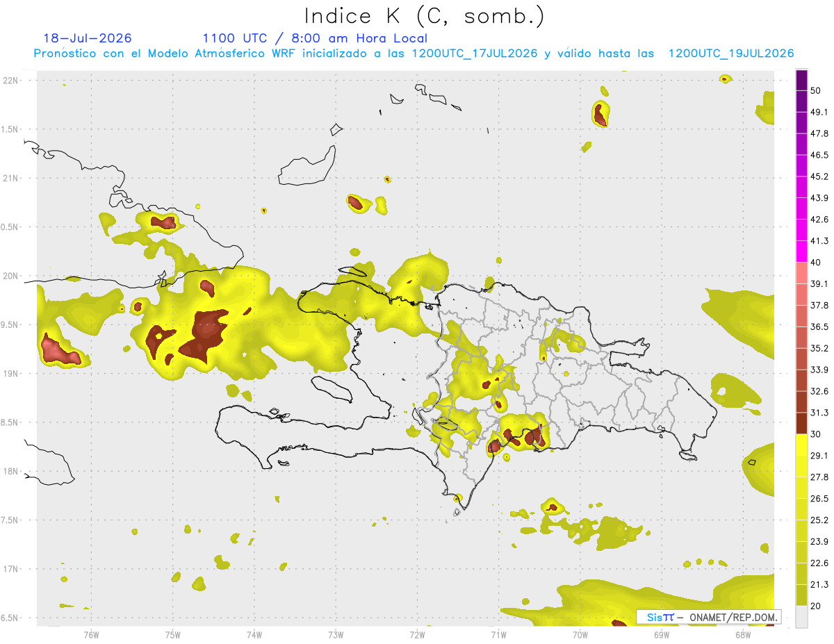The height and width of the screenshot is (644, 834).
Task: Click the '39.1' color bar value
Action: pos(820,284)
